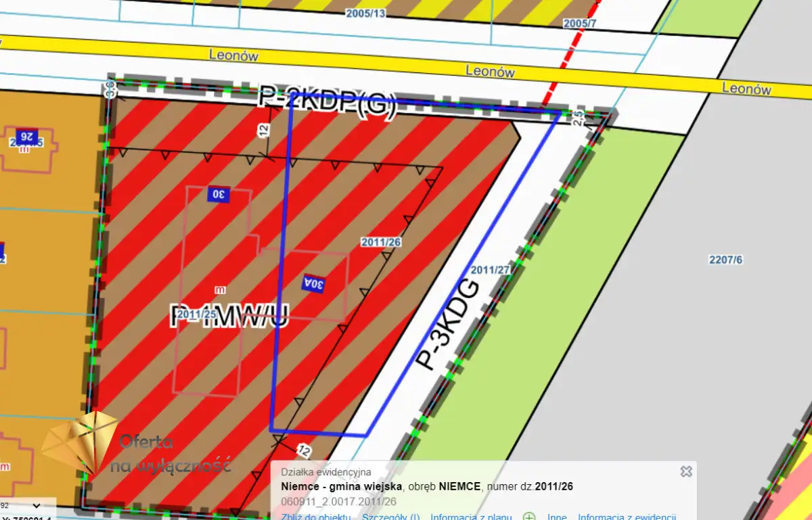
Task: Click parcel label 2011/25
Action: (196, 314)
